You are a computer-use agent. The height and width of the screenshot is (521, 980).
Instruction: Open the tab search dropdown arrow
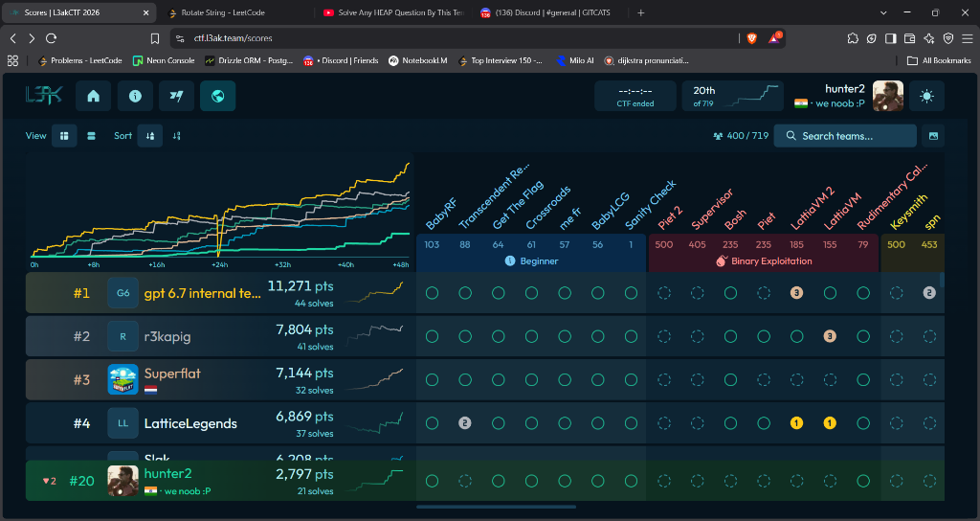click(883, 12)
